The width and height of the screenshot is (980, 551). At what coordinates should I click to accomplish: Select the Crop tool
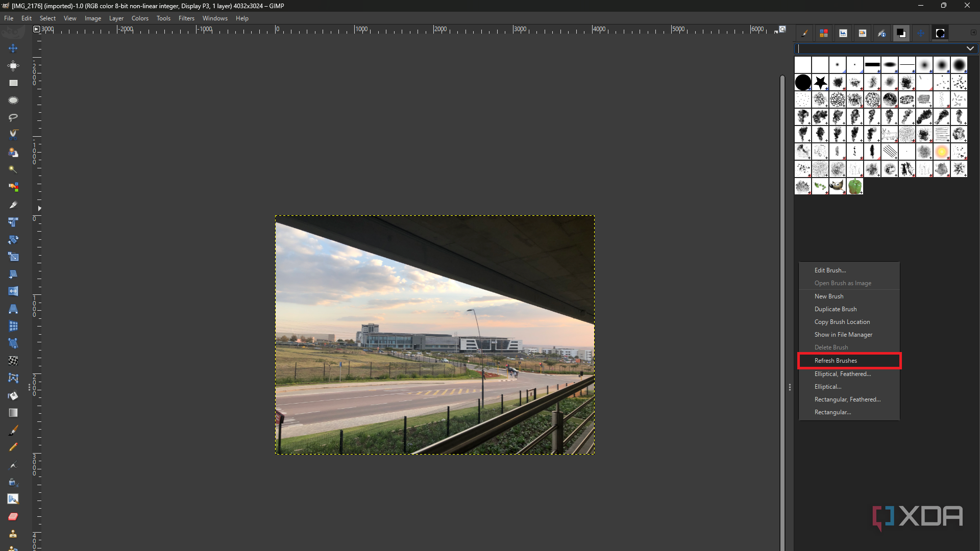(13, 205)
